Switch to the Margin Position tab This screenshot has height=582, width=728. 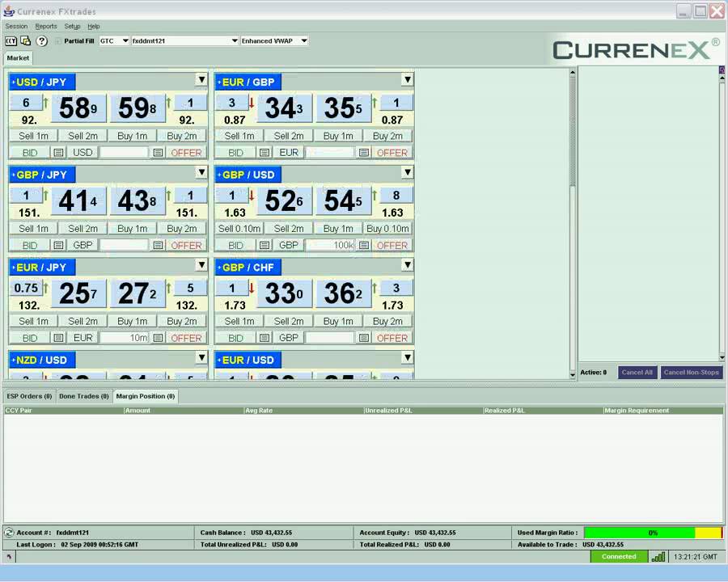click(x=146, y=396)
